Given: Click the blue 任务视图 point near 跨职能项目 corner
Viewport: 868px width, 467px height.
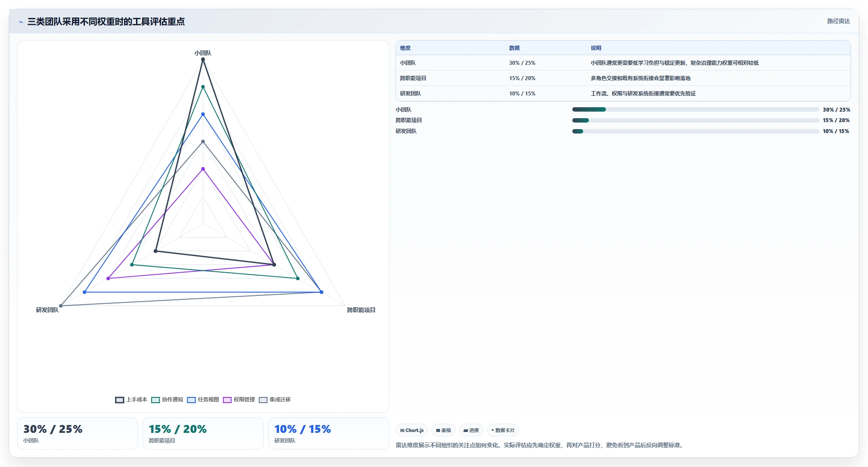Looking at the screenshot, I should tap(322, 292).
